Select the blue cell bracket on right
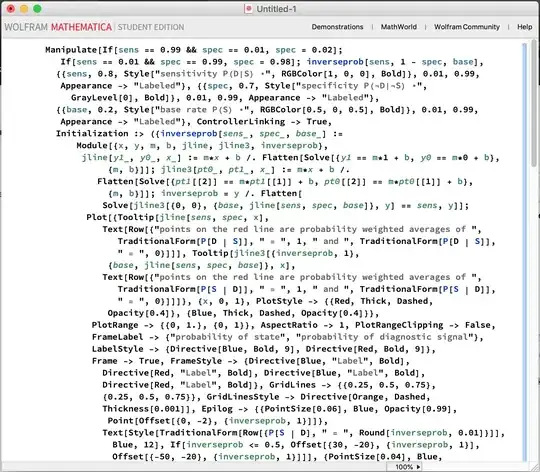Viewport: 540px width, 472px height. tap(525, 251)
